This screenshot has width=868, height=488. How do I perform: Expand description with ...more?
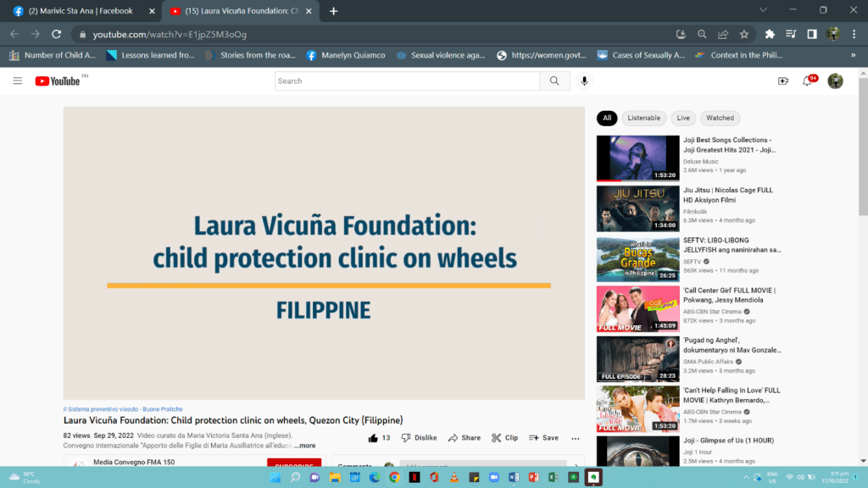coord(304,446)
